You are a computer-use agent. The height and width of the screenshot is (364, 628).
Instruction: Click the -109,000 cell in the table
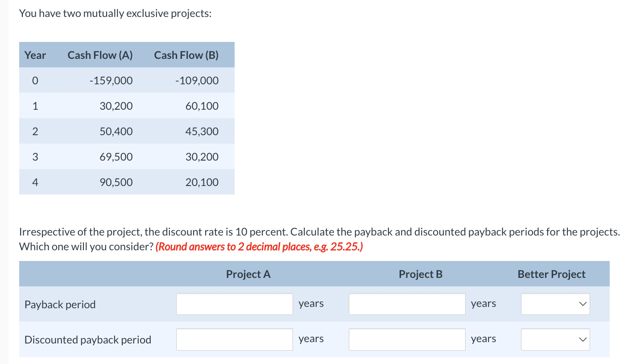pos(197,80)
